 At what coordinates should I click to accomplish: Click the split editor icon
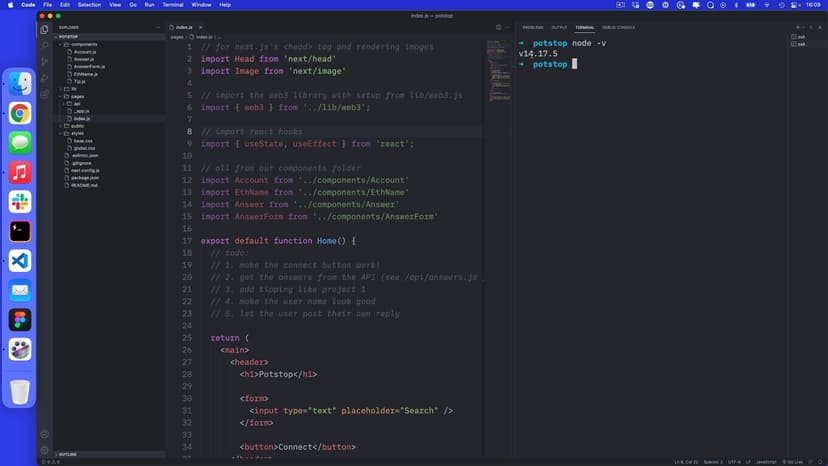(x=499, y=27)
